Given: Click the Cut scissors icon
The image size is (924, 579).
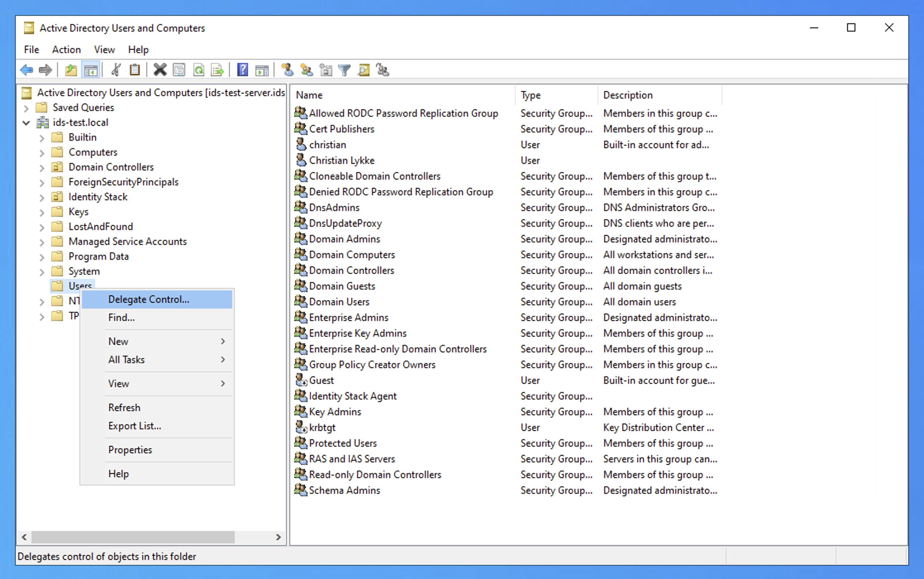Looking at the screenshot, I should tap(116, 70).
